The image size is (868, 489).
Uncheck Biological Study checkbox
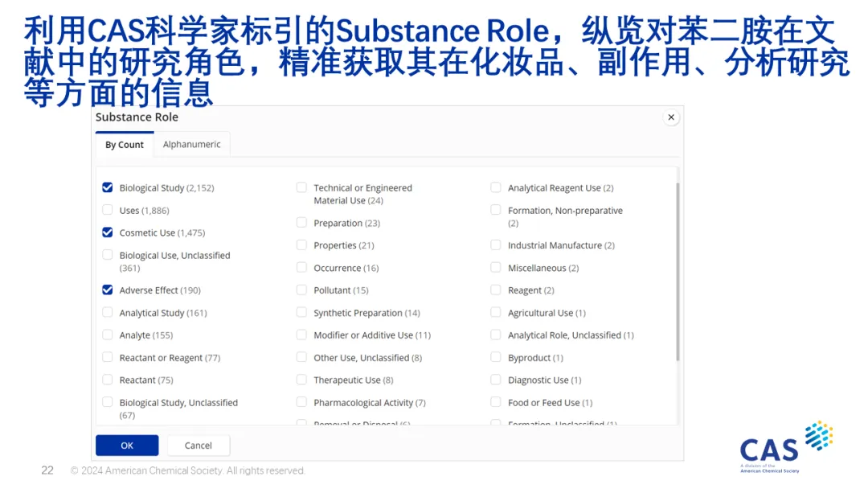tap(108, 187)
